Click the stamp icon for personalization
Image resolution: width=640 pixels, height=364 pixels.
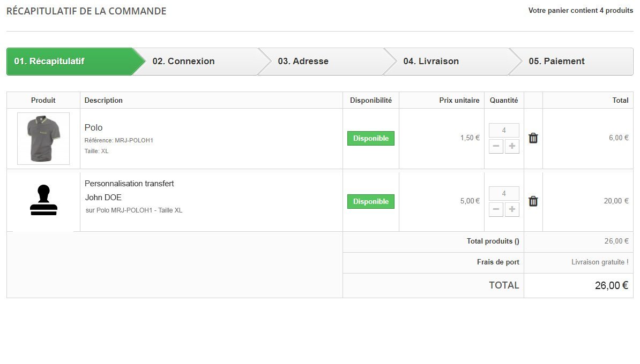43,200
